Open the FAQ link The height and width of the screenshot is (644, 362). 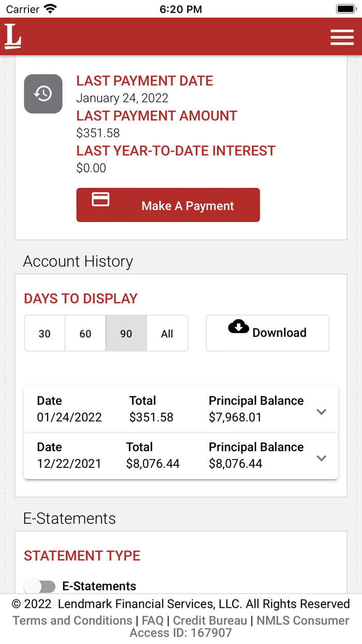pyautogui.click(x=153, y=621)
